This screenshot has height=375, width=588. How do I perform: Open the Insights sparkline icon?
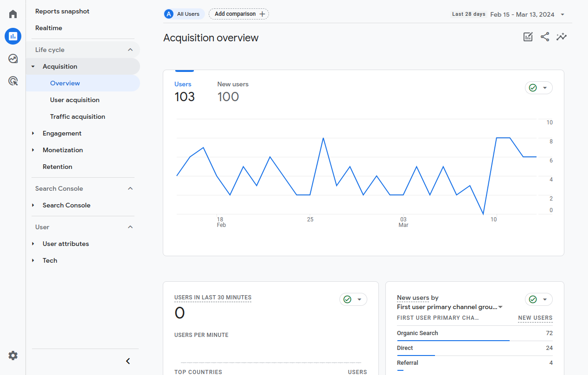pos(562,37)
